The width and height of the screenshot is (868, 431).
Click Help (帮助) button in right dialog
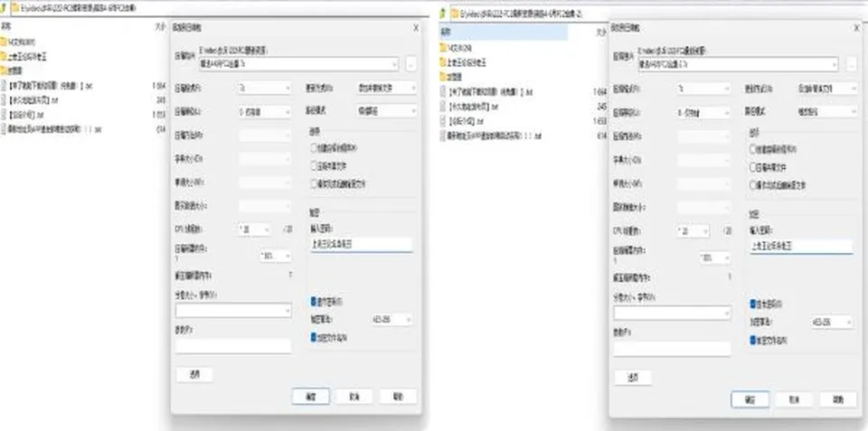pos(838,399)
